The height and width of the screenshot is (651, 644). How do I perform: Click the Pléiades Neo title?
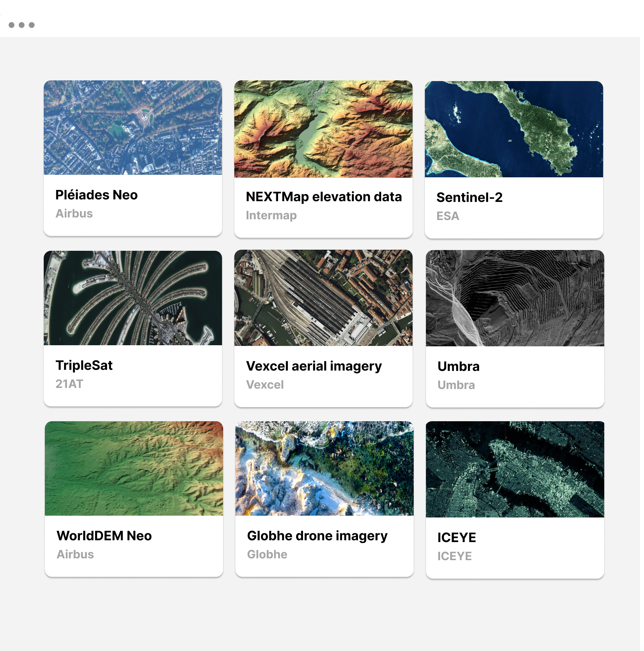[x=97, y=195]
